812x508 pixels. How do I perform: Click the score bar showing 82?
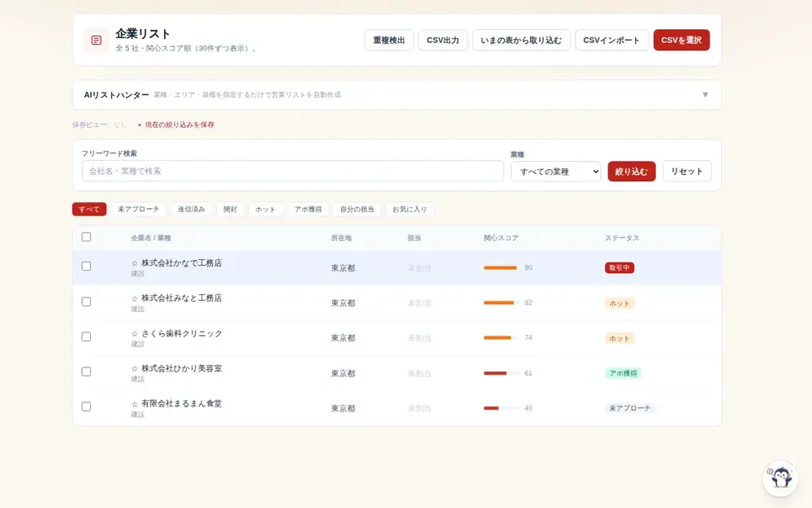coord(501,302)
